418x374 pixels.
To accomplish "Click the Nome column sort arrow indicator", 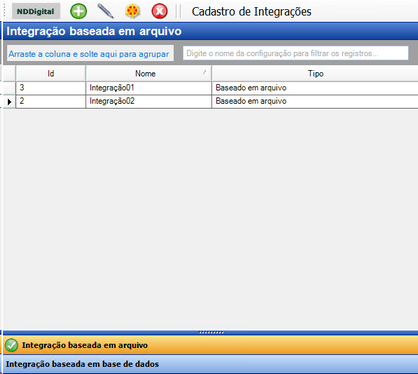I will (205, 72).
